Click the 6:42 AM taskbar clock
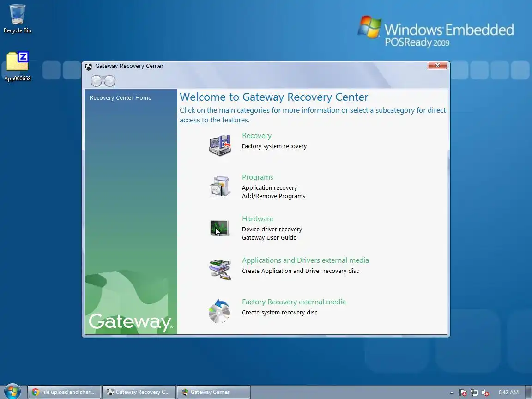 (508, 392)
